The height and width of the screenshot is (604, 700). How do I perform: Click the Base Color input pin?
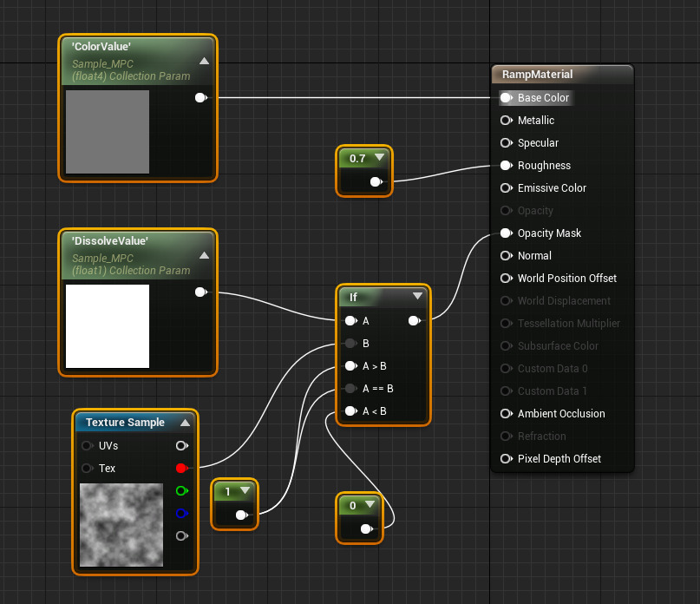(x=506, y=98)
